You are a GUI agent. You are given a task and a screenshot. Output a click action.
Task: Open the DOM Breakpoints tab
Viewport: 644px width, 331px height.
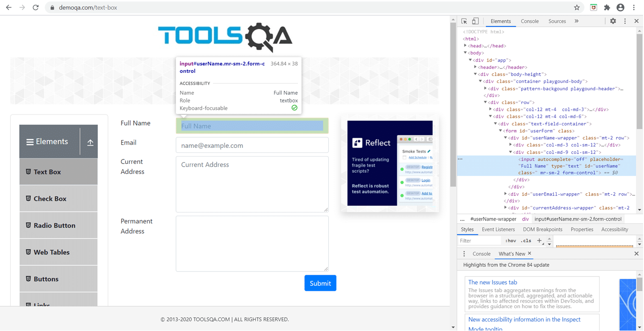543,229
